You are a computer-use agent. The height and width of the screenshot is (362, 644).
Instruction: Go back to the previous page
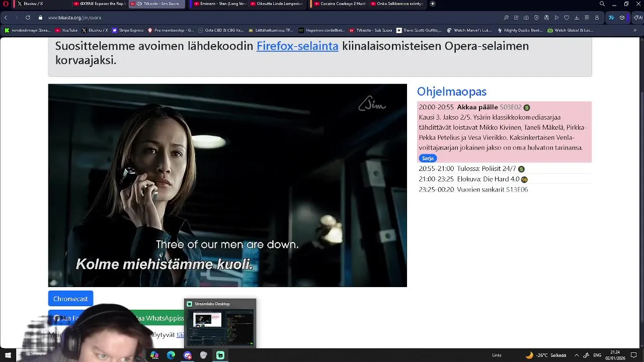(6, 18)
